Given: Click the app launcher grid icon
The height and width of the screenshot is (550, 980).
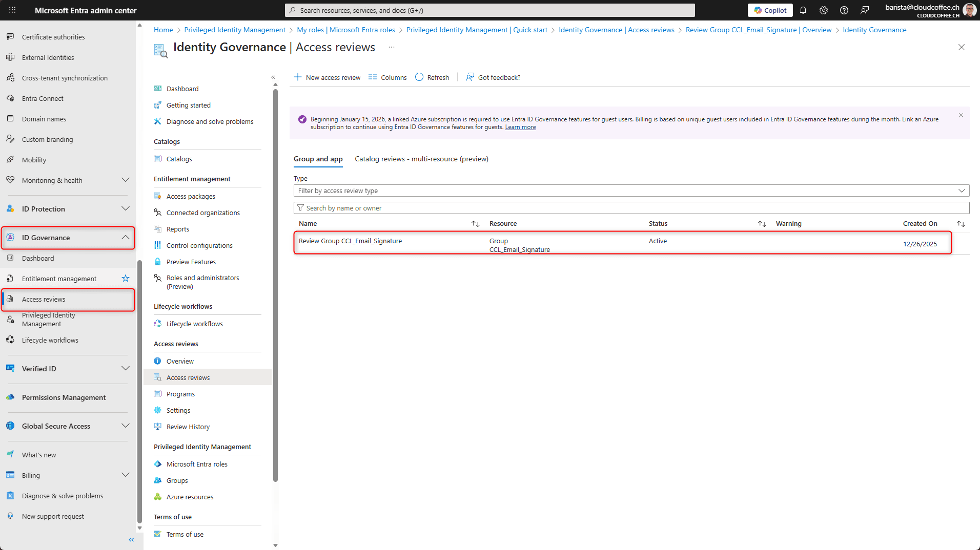Looking at the screenshot, I should pos(12,10).
